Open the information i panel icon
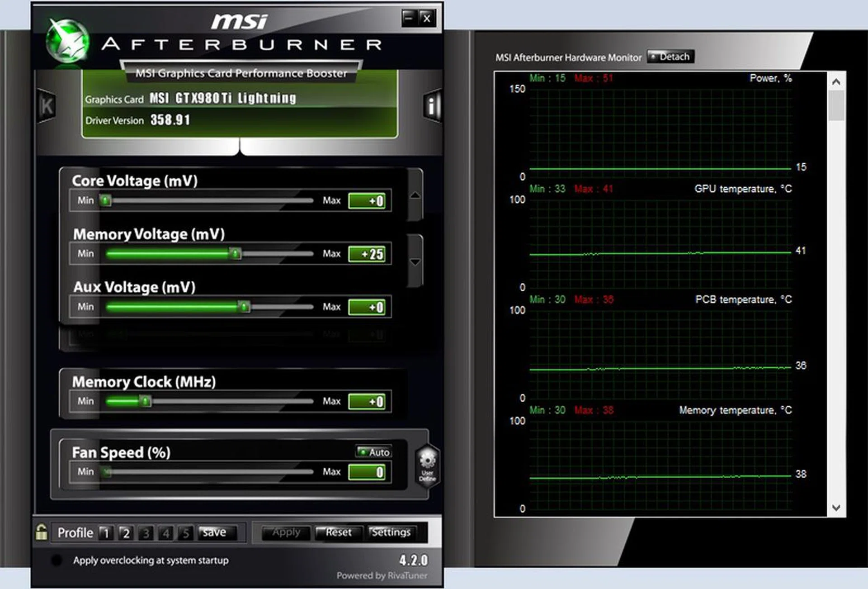 tap(432, 106)
